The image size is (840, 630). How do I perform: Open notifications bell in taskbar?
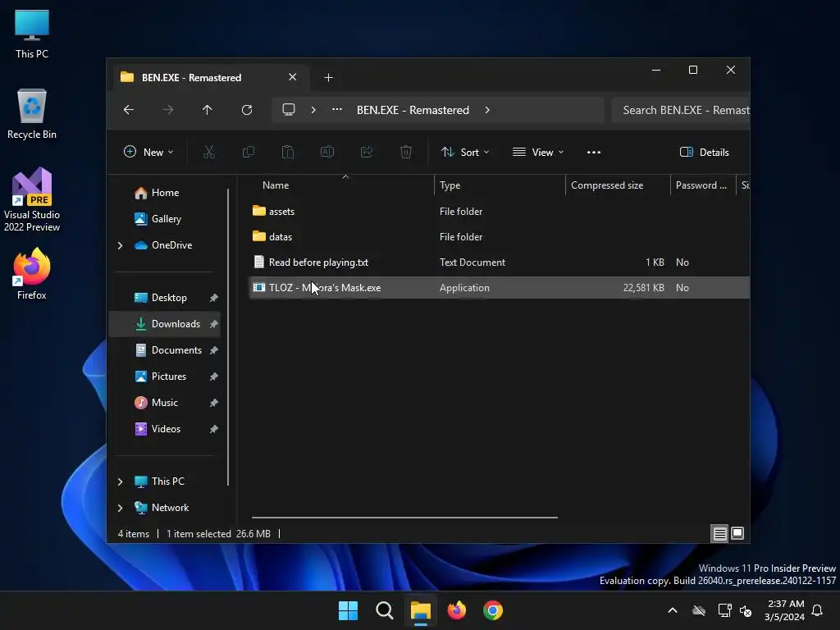point(818,610)
